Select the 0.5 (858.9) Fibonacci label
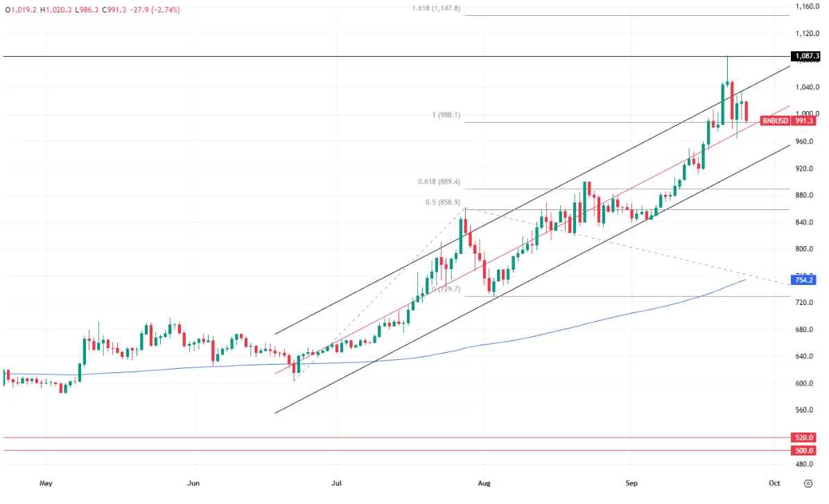829x504 pixels. coord(442,202)
